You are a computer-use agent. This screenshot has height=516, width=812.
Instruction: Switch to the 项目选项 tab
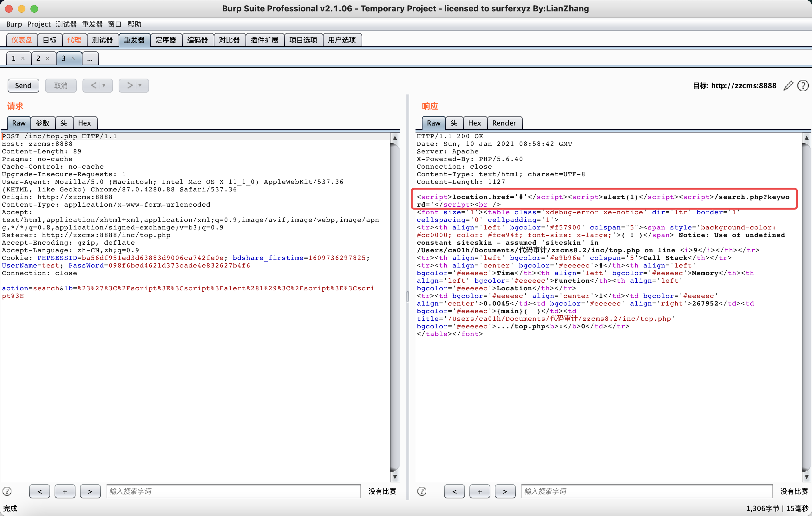[x=304, y=40]
